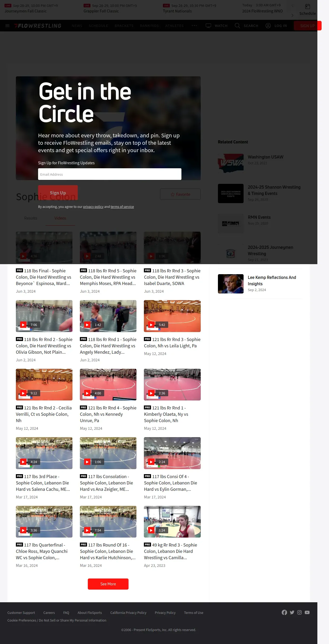Open Privacy Policy footer link
This screenshot has height=644, width=329.
165,613
